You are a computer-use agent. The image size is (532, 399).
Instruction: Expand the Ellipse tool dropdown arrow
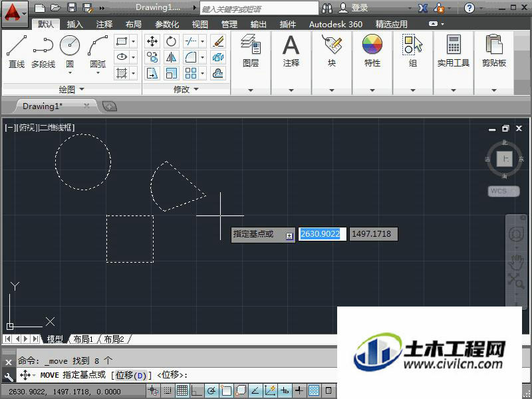coord(134,57)
